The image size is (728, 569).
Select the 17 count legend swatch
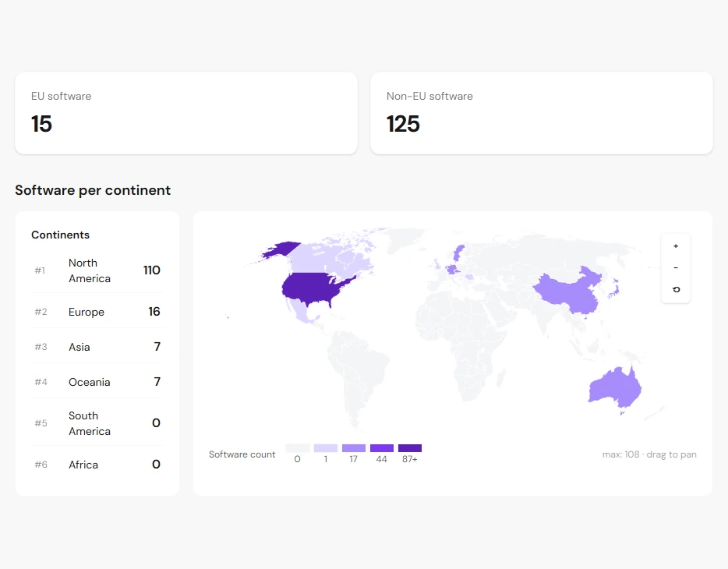click(354, 448)
